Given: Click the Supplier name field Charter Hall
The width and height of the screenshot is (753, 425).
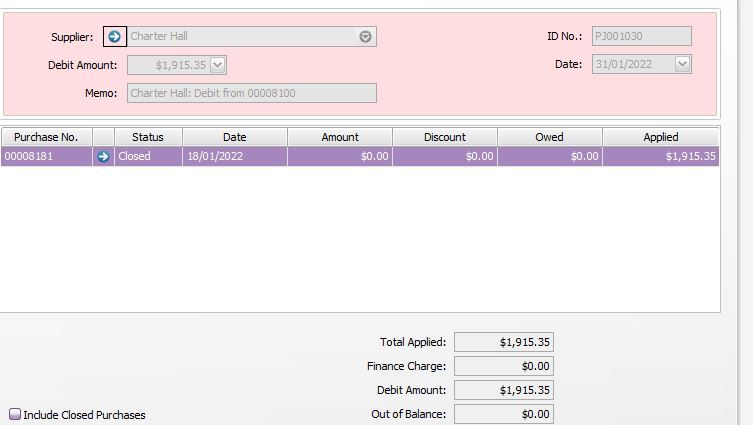Looking at the screenshot, I should click(240, 37).
